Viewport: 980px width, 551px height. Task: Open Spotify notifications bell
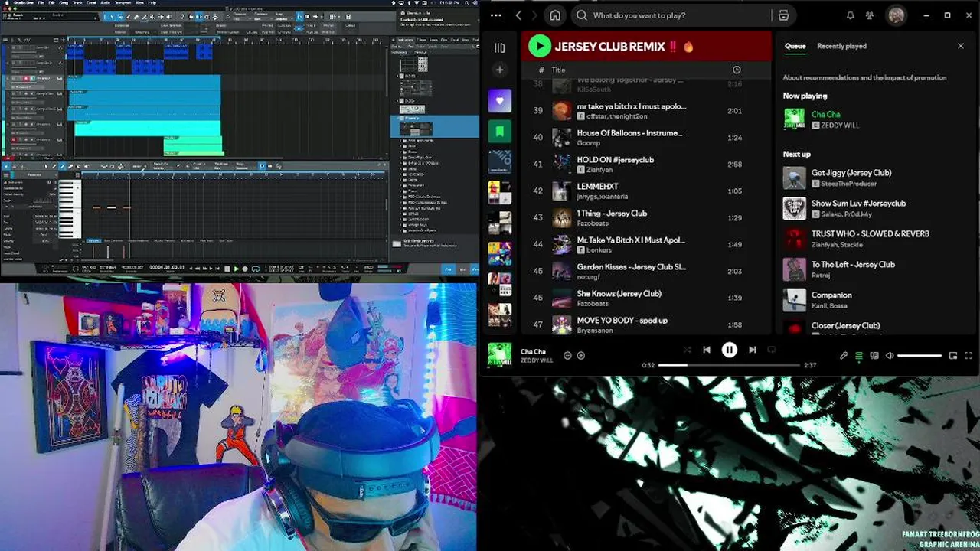(850, 15)
